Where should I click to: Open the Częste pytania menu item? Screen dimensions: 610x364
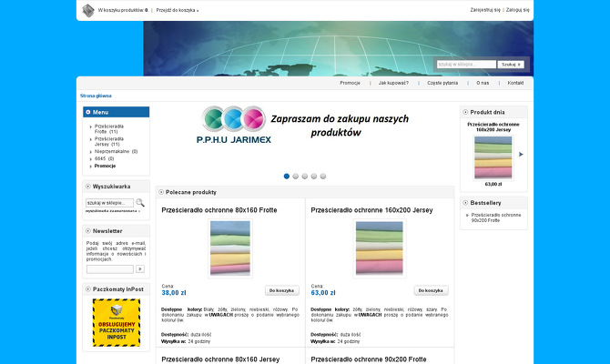point(442,83)
